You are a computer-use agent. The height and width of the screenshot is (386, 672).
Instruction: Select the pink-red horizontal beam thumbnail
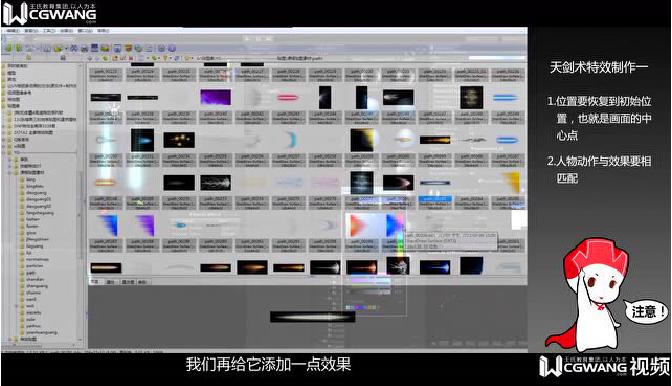pyautogui.click(x=288, y=98)
